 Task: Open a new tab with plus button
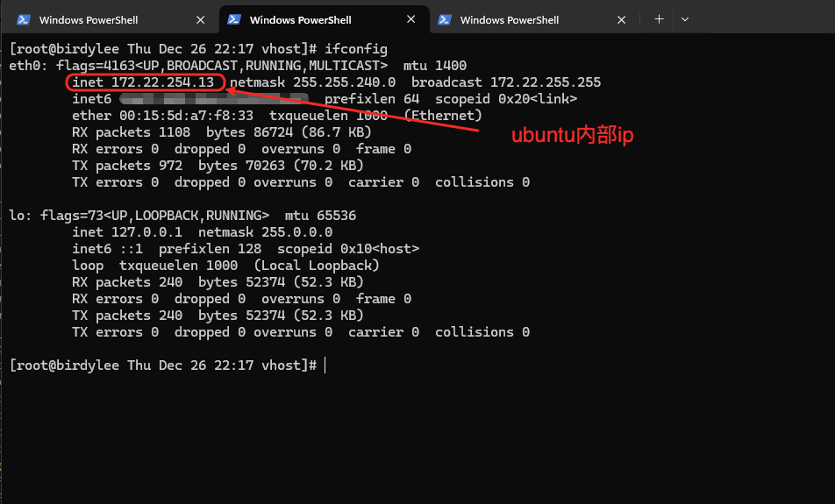point(659,19)
